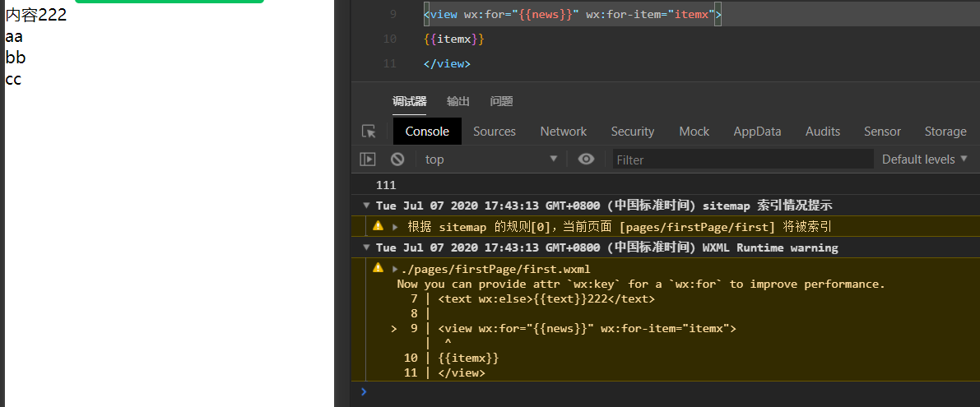
Task: Open the Sources tab
Action: pyautogui.click(x=495, y=132)
